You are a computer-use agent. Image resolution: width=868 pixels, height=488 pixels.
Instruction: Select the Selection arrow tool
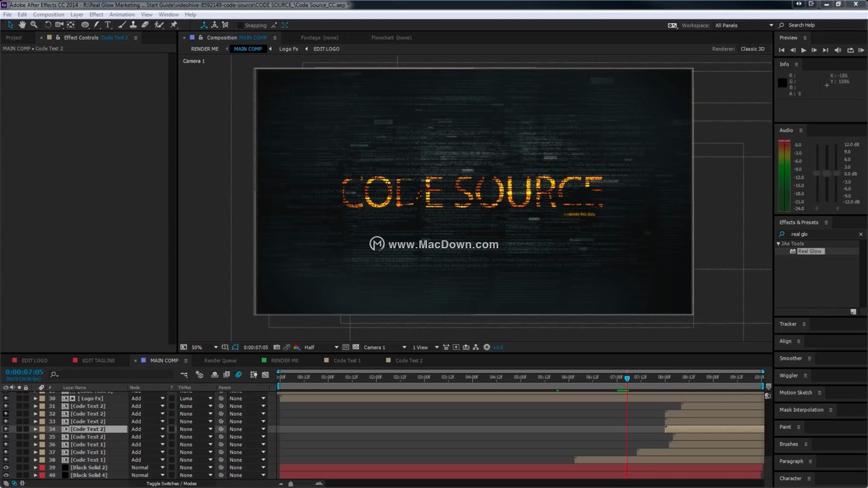pyautogui.click(x=10, y=25)
